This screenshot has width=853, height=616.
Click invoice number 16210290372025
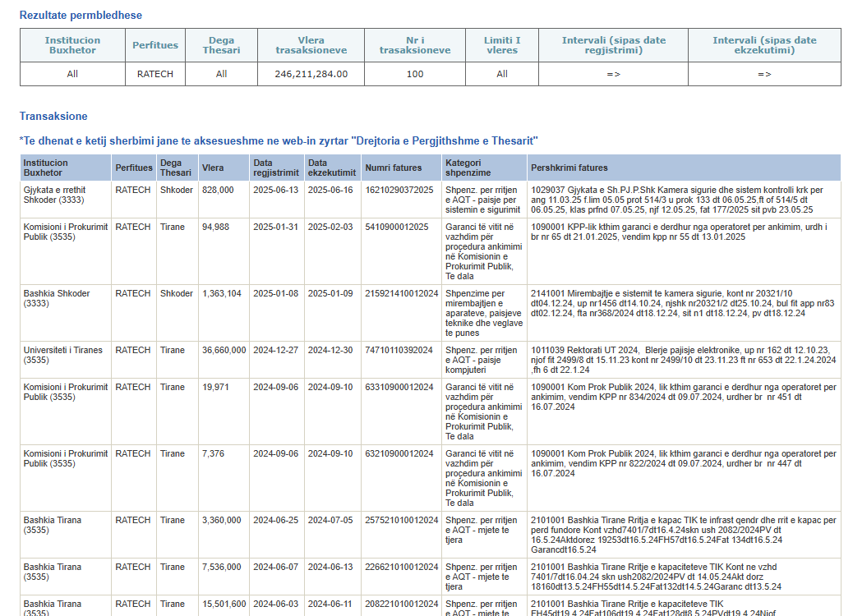click(399, 190)
